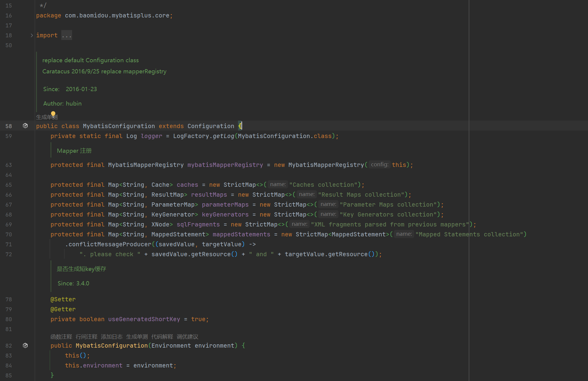Click the Caches collection name: hint
Screen dimensions: 588x381
click(278, 184)
